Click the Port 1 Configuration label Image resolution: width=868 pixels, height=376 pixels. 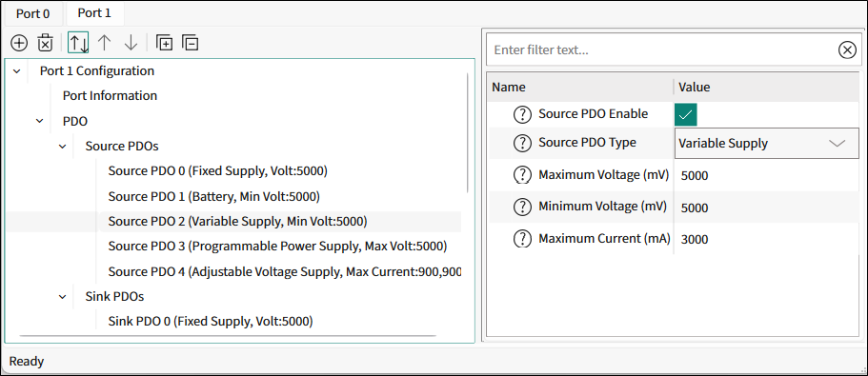97,70
